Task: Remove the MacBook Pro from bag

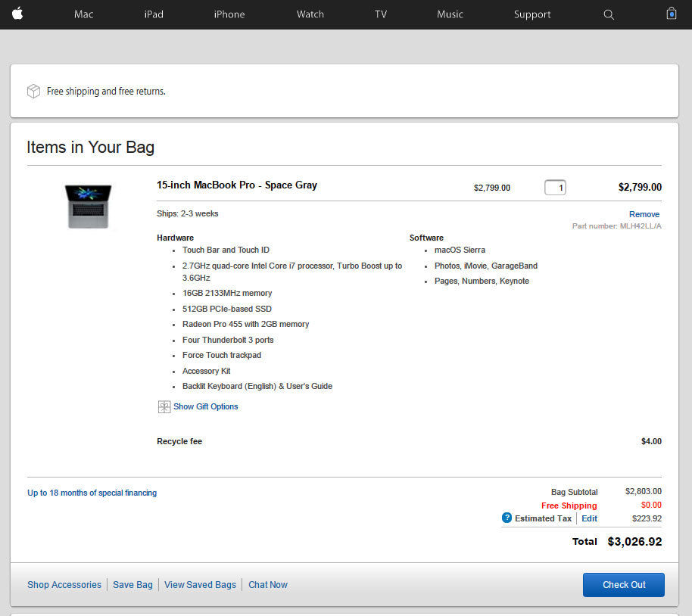Action: (644, 214)
